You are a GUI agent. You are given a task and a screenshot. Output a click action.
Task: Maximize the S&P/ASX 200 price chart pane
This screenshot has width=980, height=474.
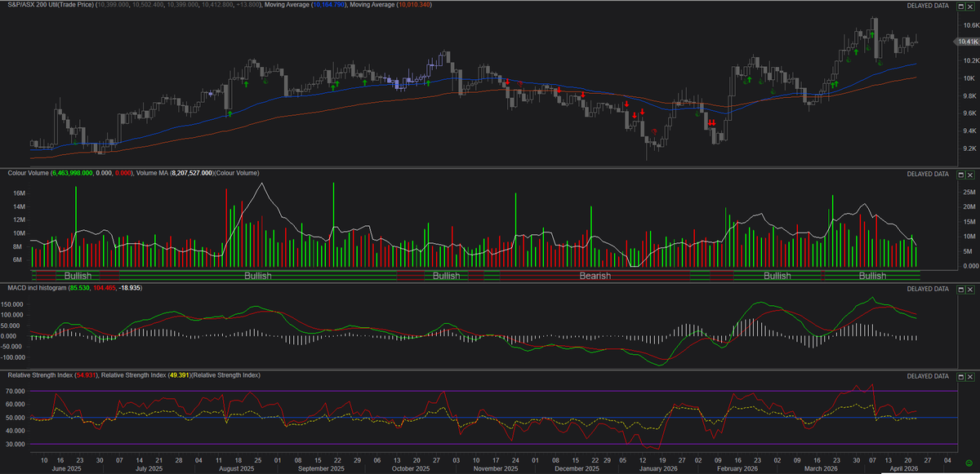pos(960,6)
